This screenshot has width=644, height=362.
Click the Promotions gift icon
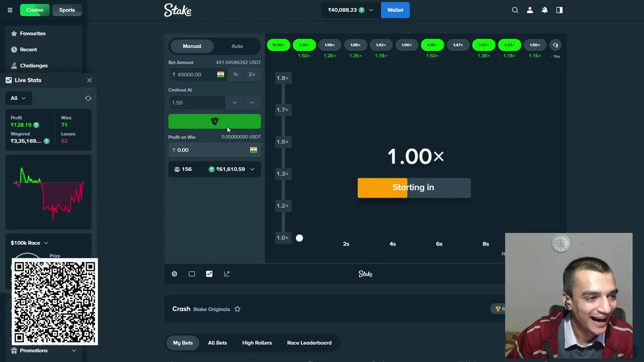tap(14, 350)
